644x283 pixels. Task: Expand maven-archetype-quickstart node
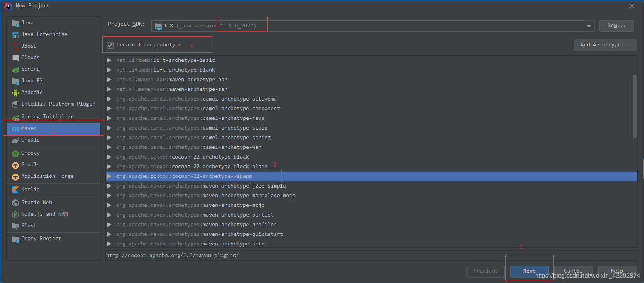[x=109, y=234]
